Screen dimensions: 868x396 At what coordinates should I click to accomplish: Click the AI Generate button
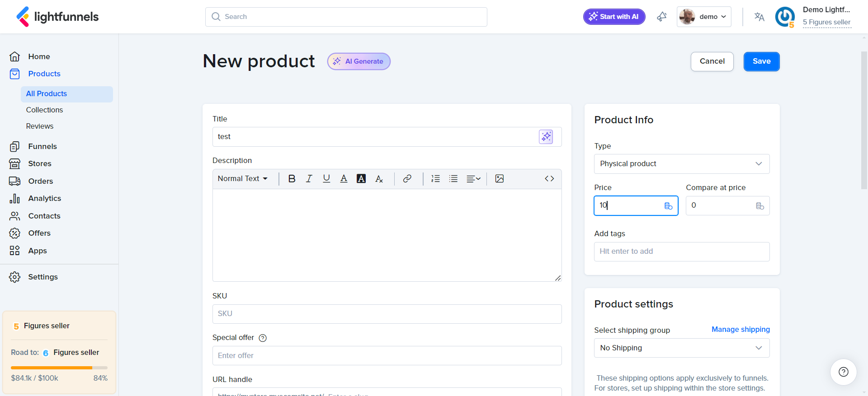pos(359,61)
